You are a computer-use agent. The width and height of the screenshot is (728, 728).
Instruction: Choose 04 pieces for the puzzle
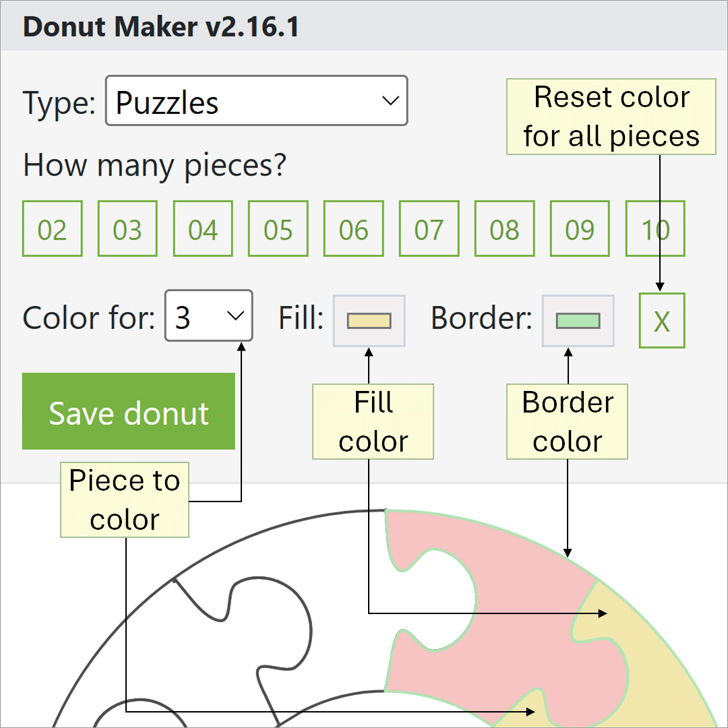click(203, 229)
